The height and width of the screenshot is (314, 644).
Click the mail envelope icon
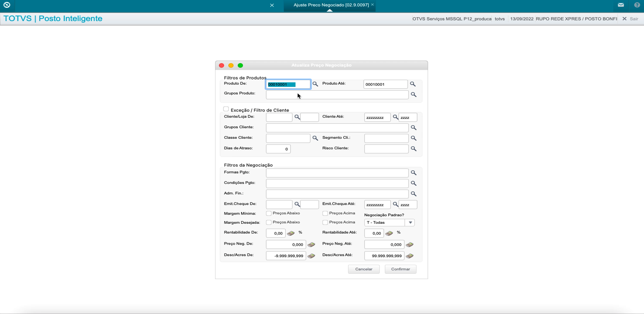[621, 5]
